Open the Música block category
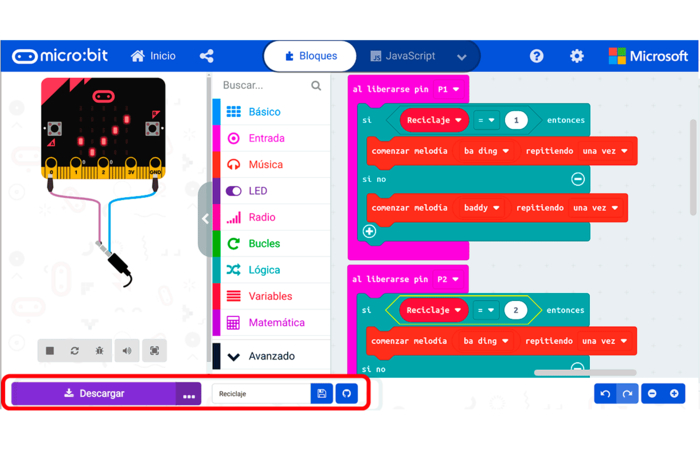Screen dimensions: 700x450 [x=271, y=164]
